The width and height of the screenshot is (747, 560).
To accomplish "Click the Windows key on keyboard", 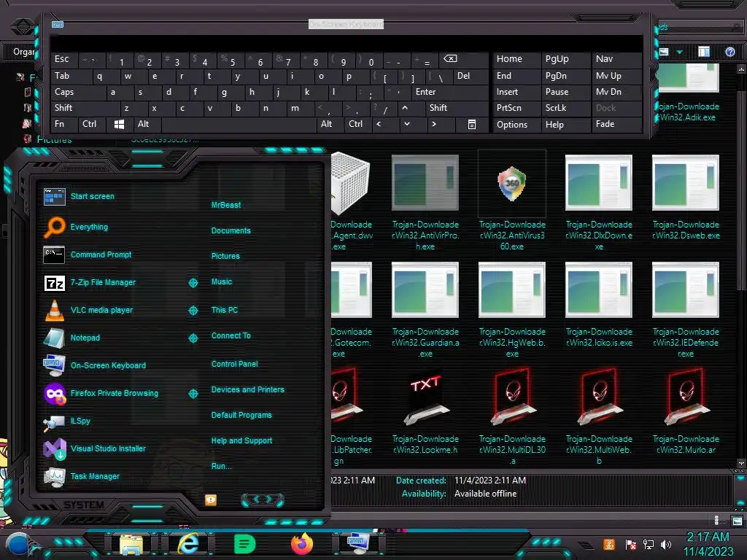I will 119,124.
